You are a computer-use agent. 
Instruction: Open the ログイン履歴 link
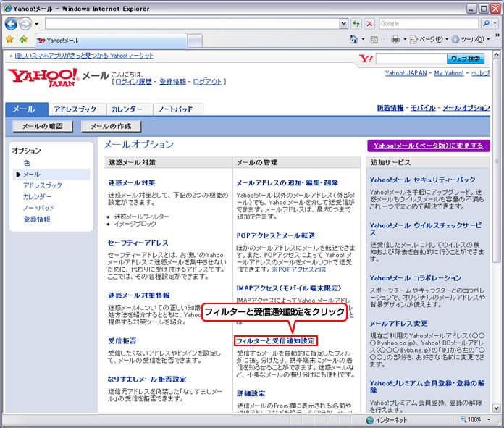(133, 82)
